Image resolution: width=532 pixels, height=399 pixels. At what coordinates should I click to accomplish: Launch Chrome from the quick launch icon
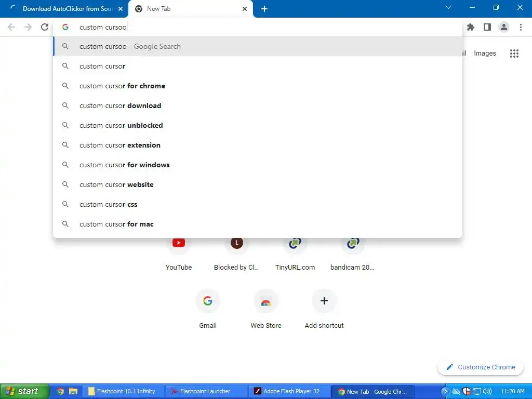point(61,391)
